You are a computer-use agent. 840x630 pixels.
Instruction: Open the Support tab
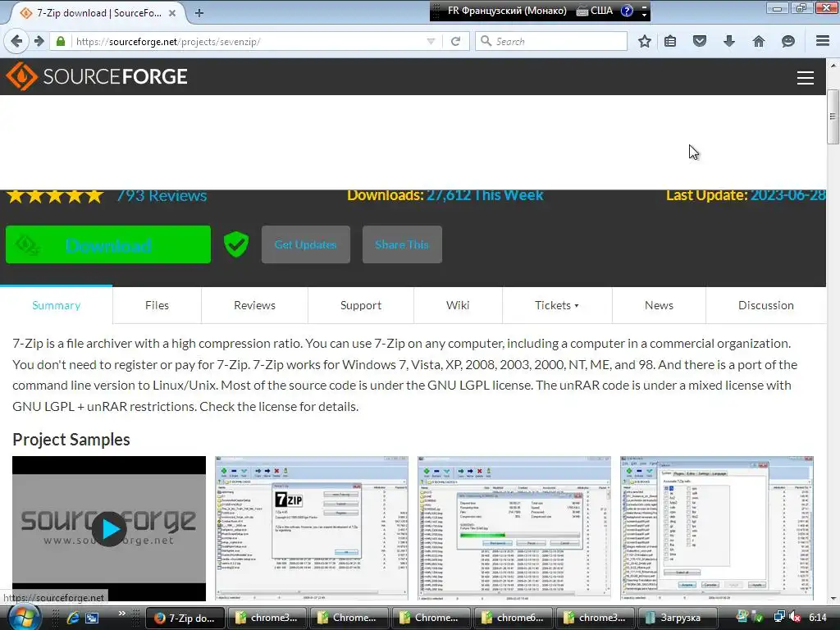pos(361,305)
